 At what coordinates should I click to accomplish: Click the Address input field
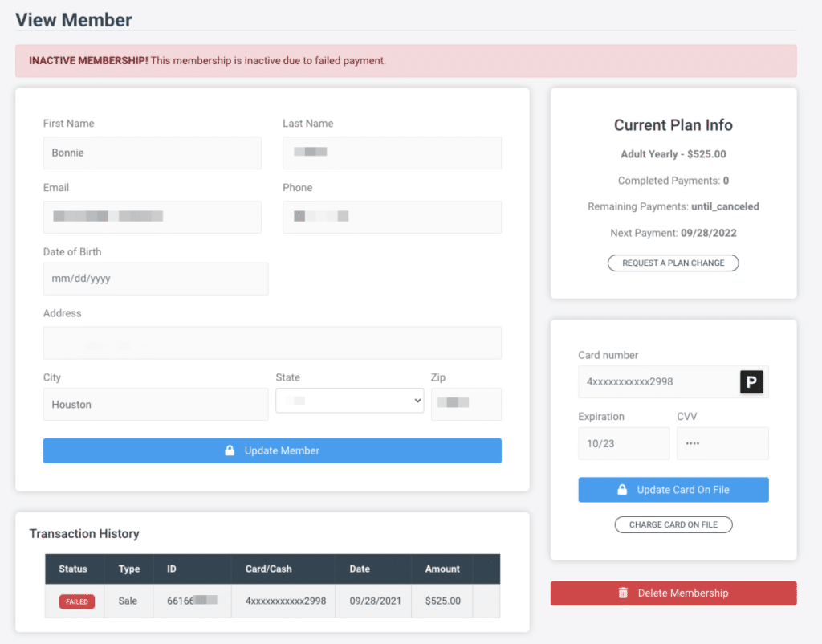[x=272, y=343]
